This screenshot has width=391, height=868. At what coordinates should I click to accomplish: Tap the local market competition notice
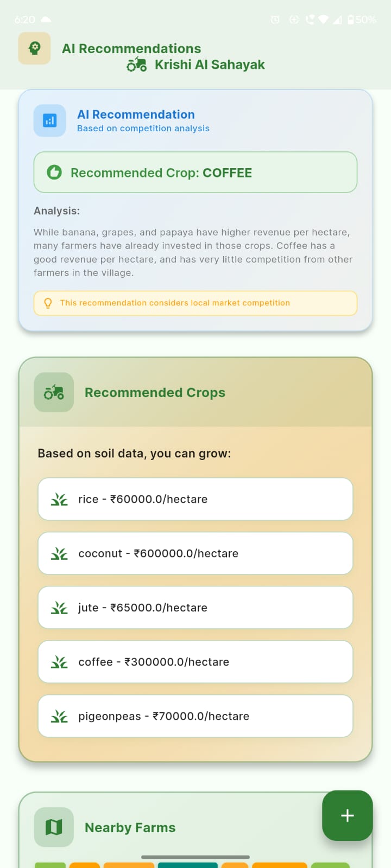(195, 303)
